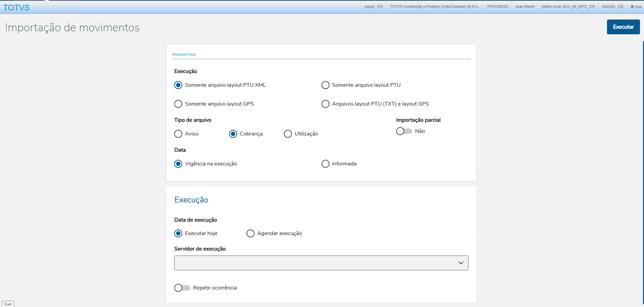The height and width of the screenshot is (307, 644).
Task: Click the TOTVS logo
Action: pos(16,7)
